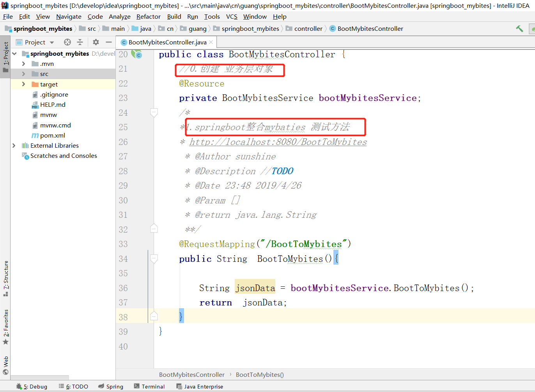Open the Edit menu
The height and width of the screenshot is (392, 535).
[24, 16]
